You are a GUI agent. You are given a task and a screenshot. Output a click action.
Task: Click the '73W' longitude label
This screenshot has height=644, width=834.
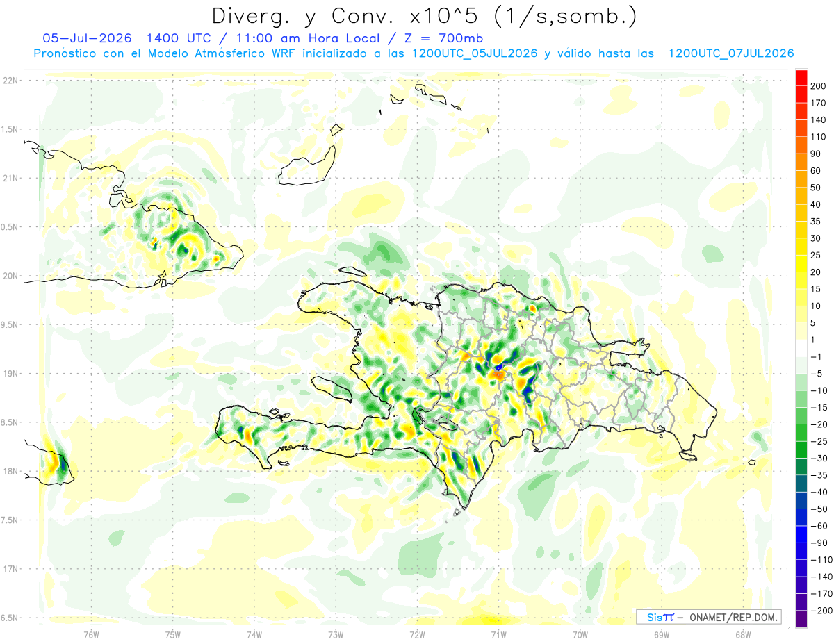coord(336,634)
